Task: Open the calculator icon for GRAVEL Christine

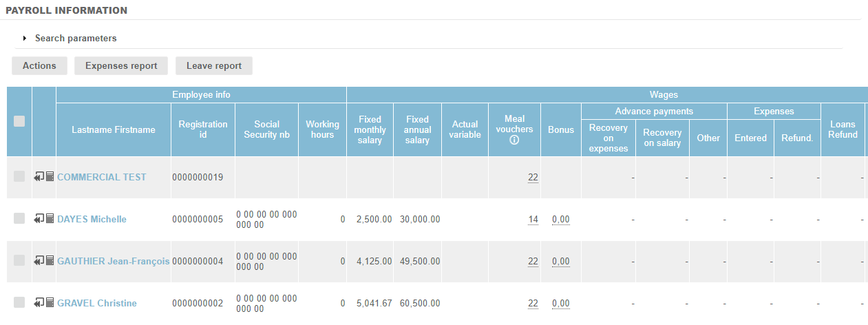Action: click(x=50, y=303)
